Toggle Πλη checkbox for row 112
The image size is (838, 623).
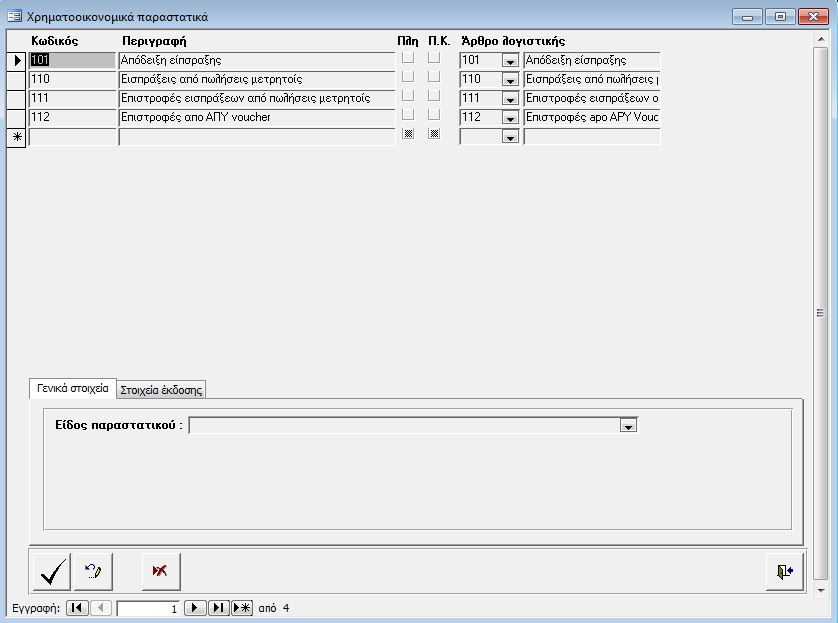(408, 116)
